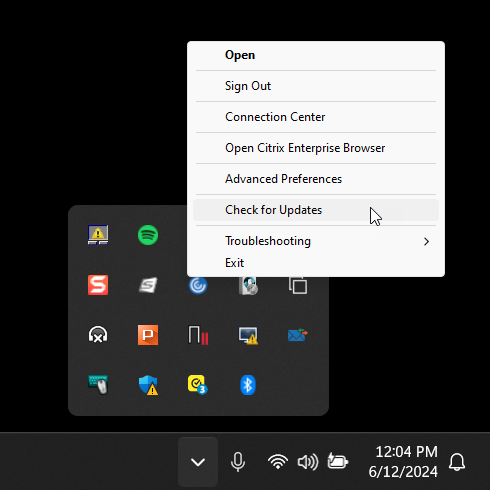The height and width of the screenshot is (490, 490).
Task: Click the display with corner warning badge icon
Action: point(248,335)
